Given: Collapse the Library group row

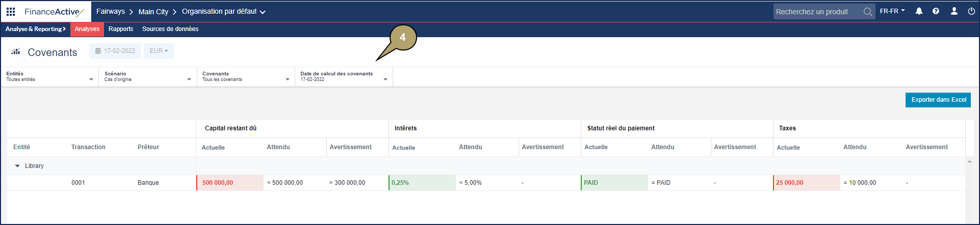Looking at the screenshot, I should coord(17,166).
